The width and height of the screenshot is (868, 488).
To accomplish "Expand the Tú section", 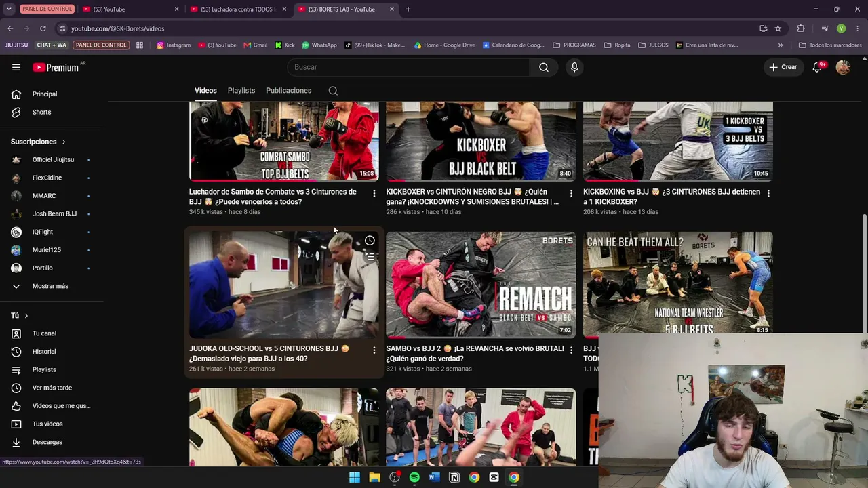I will [x=20, y=316].
